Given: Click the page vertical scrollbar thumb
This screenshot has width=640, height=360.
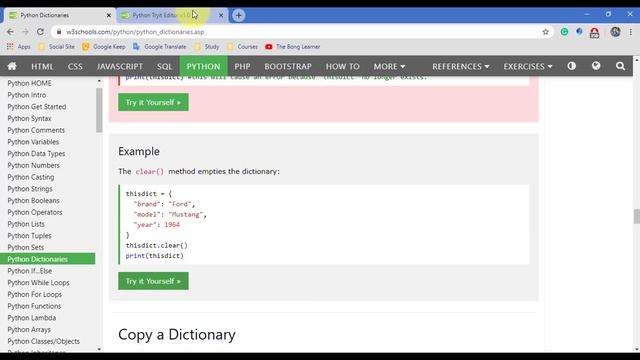Looking at the screenshot, I should click(636, 216).
